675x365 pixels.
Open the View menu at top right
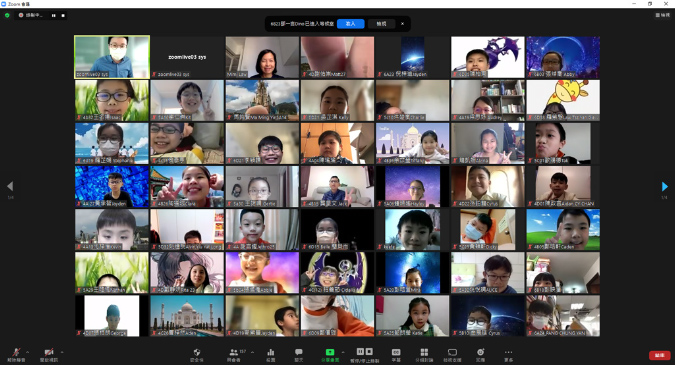pyautogui.click(x=663, y=15)
